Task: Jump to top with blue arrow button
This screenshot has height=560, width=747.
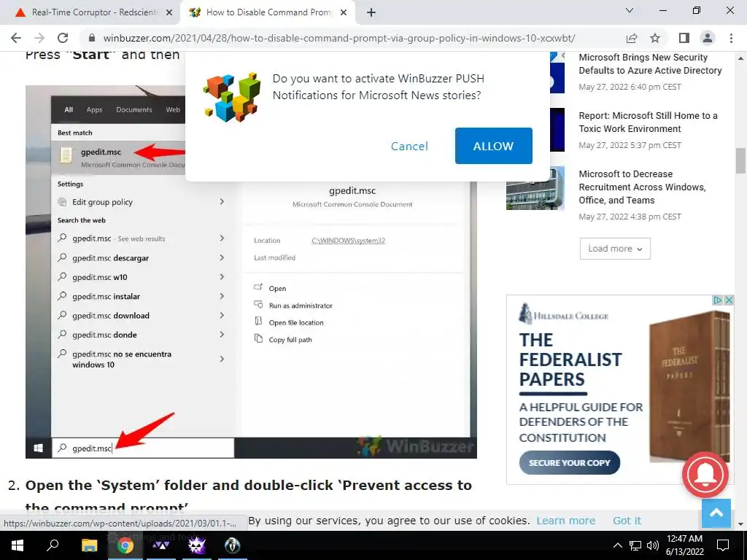Action: pos(716,513)
